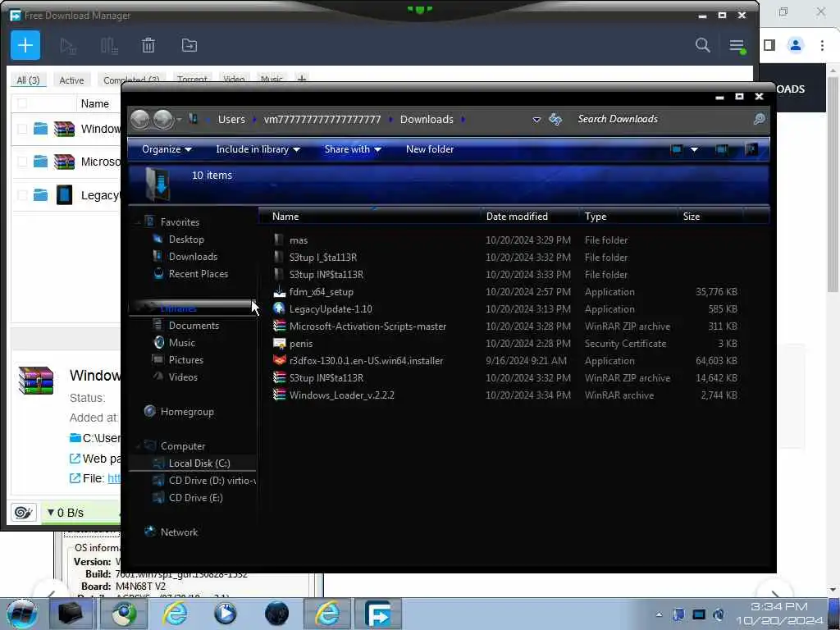Click browser window vertical scrollbar

(x=833, y=185)
